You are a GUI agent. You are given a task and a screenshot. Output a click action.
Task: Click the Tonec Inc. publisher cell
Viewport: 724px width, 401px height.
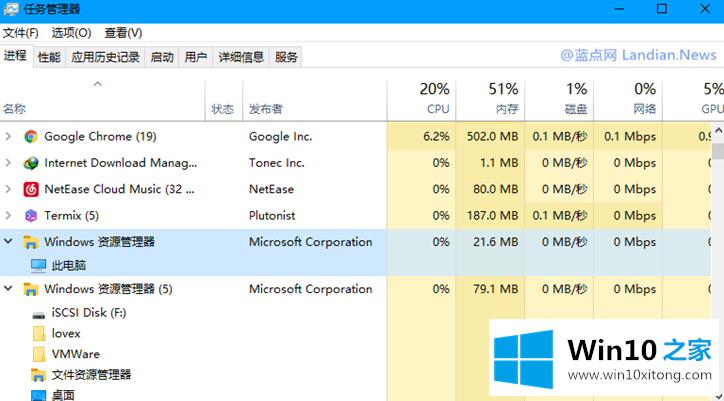point(277,163)
